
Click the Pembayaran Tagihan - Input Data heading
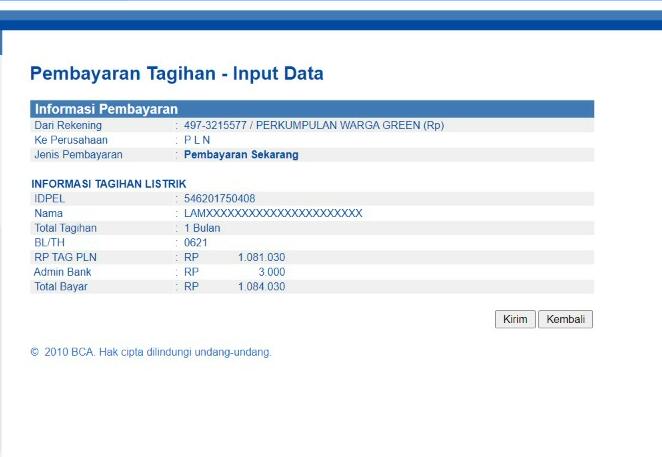[176, 74]
